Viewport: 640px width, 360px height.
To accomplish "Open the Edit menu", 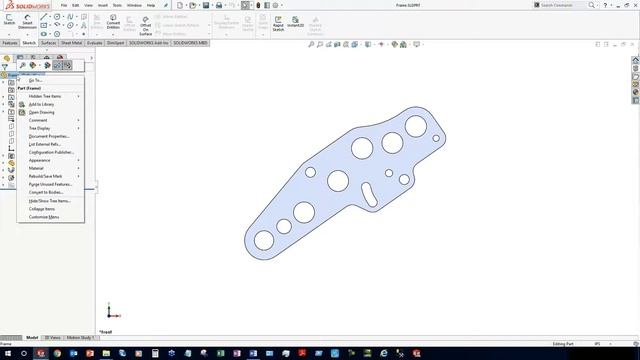I will pos(76,6).
